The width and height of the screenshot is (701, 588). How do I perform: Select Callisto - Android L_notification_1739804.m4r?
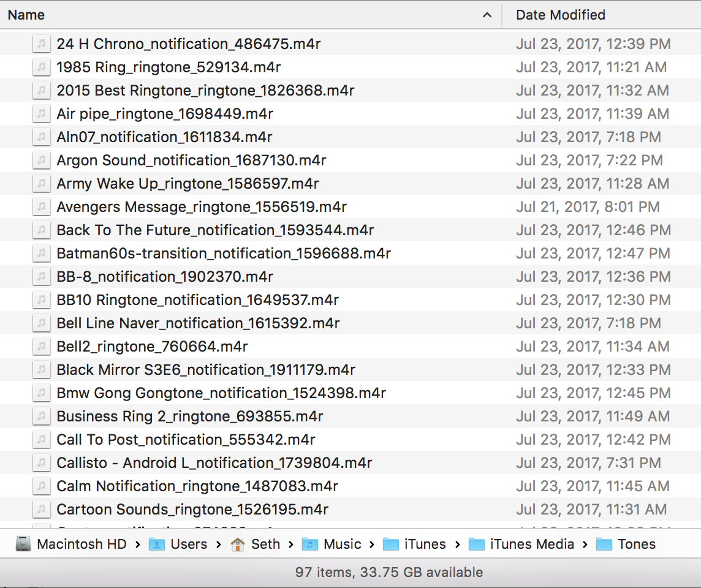coord(214,462)
